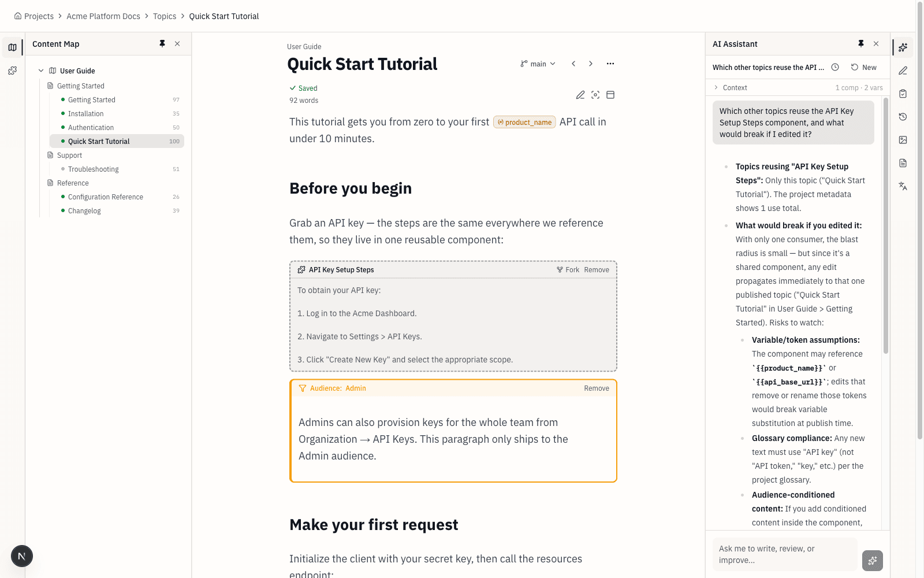The image size is (924, 578).
Task: Go to Projects in the breadcrumb
Action: coord(39,16)
